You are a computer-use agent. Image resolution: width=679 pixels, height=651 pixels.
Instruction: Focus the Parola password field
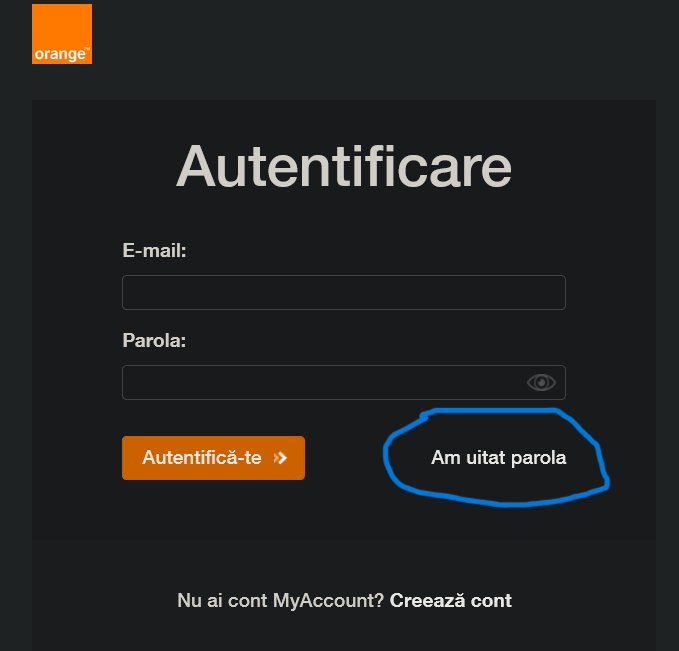tap(320, 382)
